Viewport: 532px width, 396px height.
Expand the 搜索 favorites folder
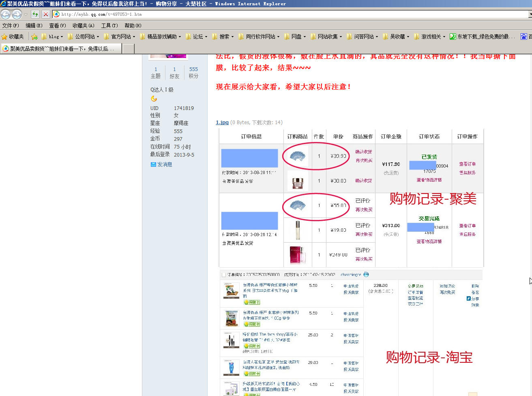[x=223, y=37]
